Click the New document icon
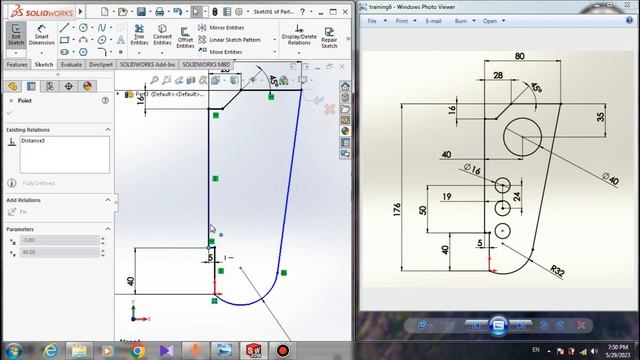Viewport: 640px width, 360px height. (105, 12)
